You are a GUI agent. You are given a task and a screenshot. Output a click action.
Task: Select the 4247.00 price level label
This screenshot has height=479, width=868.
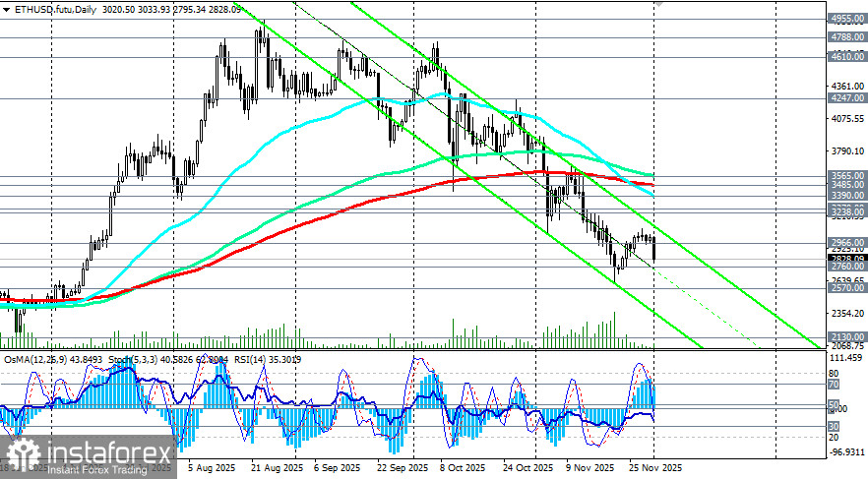click(x=847, y=98)
